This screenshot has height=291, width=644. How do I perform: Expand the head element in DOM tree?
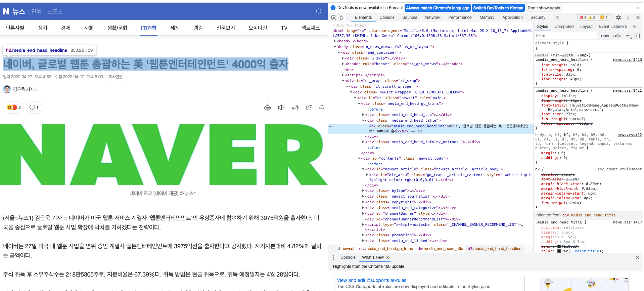[335, 41]
